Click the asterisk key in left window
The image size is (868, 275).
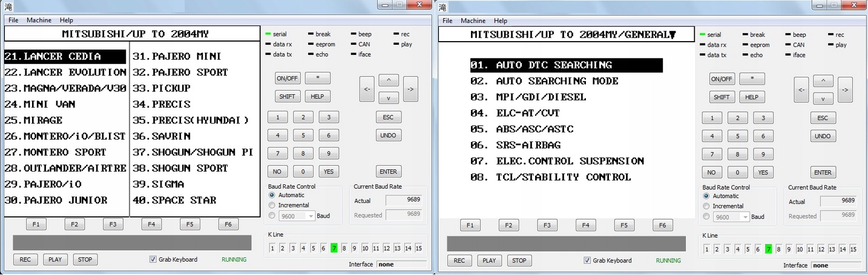(317, 79)
